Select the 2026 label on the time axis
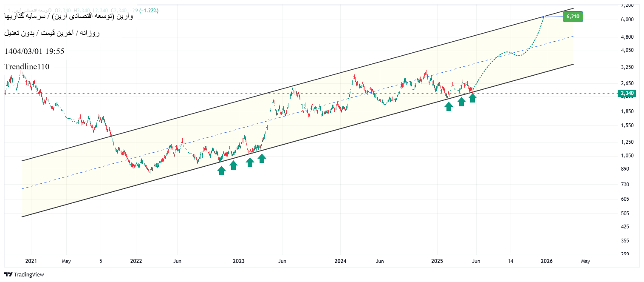The image size is (644, 282). pos(546,261)
